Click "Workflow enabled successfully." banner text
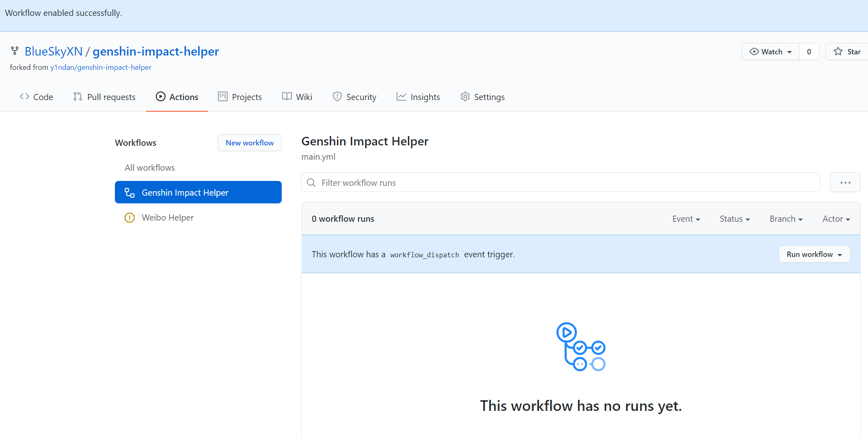 (x=63, y=13)
